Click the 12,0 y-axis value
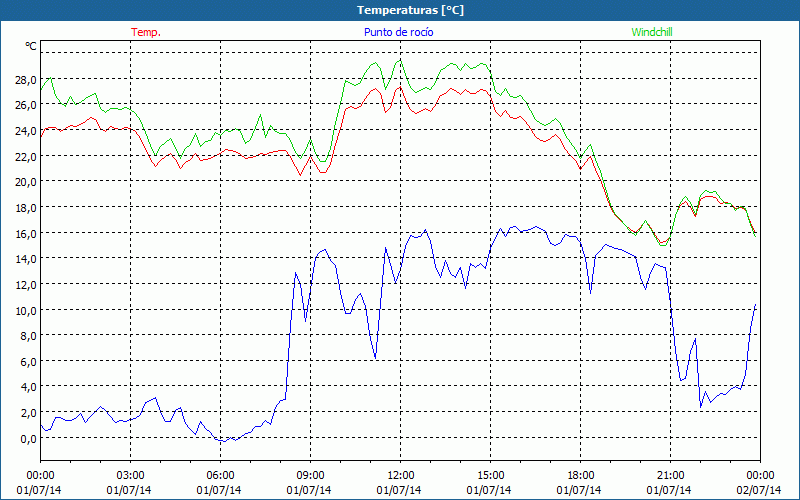Viewport: 800px width, 500px height. tap(27, 285)
